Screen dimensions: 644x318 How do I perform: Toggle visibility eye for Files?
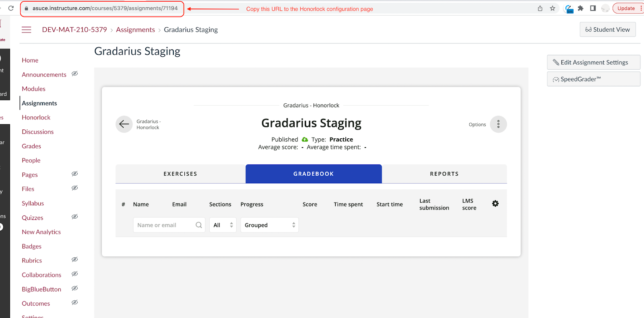(x=75, y=188)
